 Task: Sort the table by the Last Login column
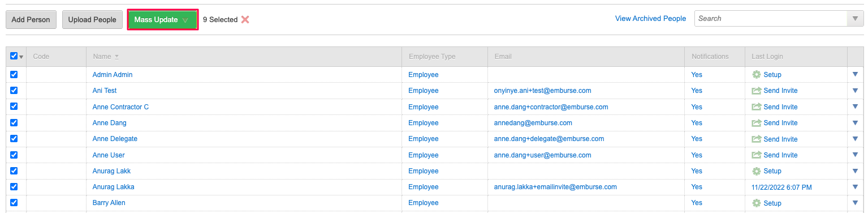click(x=767, y=57)
